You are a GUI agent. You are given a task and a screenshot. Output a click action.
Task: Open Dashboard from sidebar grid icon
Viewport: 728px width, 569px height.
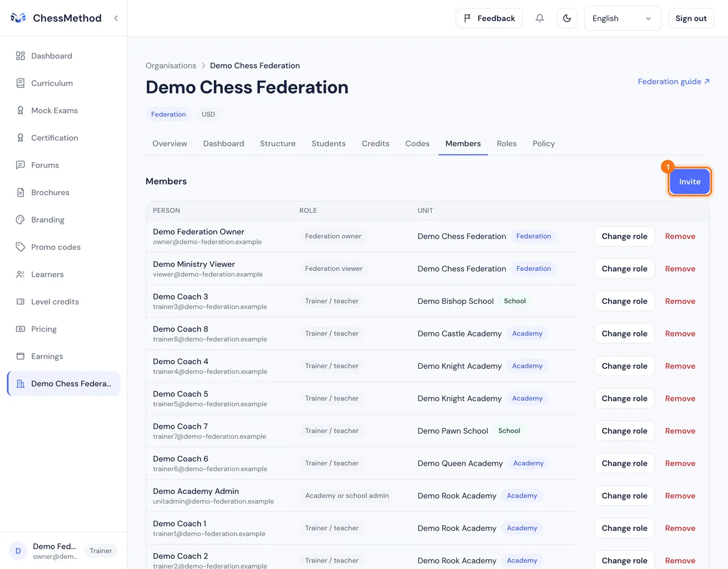click(x=20, y=56)
